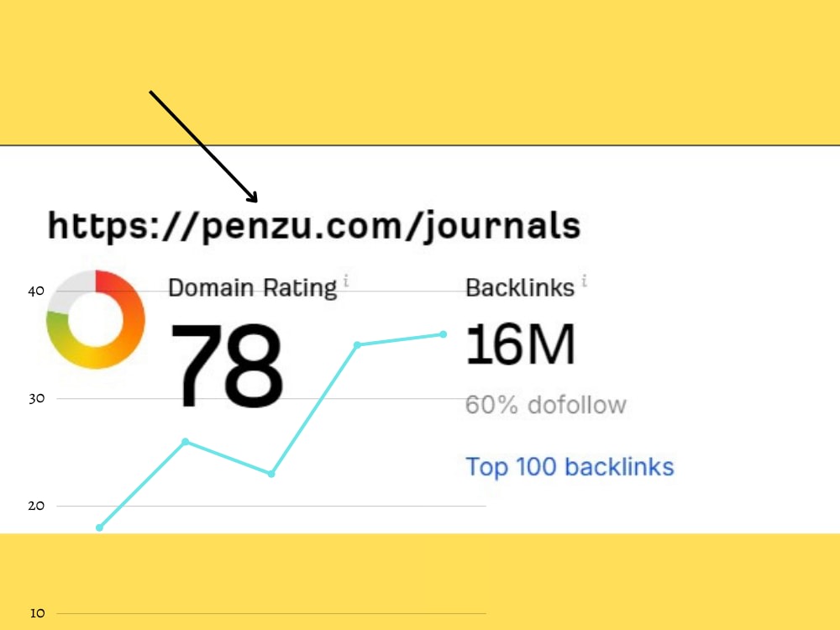This screenshot has width=840, height=630.
Task: Expand the Backlinks section header
Action: pos(521,287)
